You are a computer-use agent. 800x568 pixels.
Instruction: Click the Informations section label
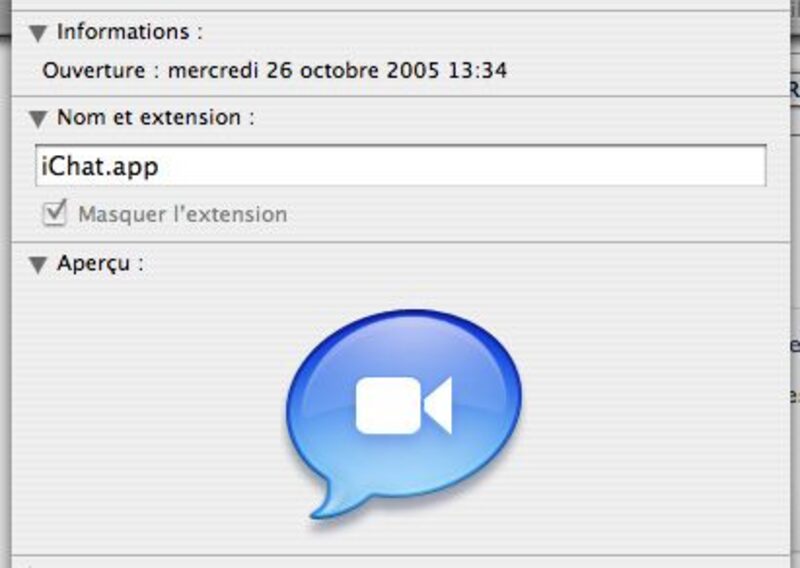[x=130, y=32]
